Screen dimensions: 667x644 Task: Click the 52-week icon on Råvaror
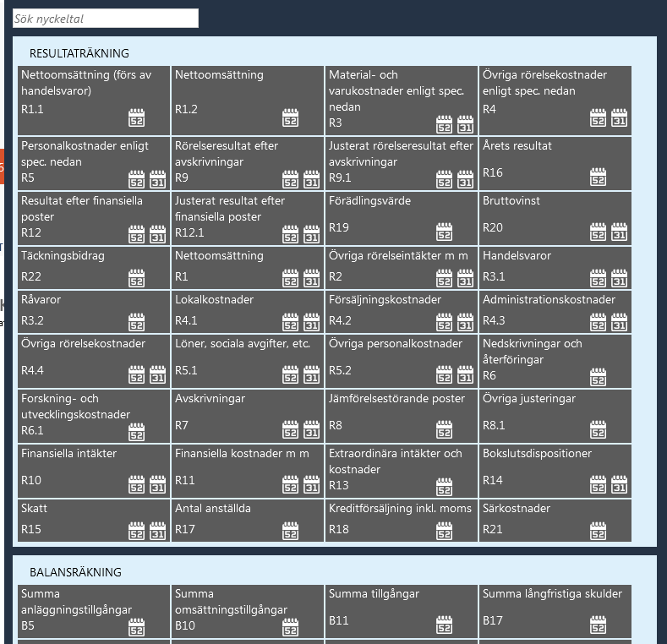(x=137, y=322)
